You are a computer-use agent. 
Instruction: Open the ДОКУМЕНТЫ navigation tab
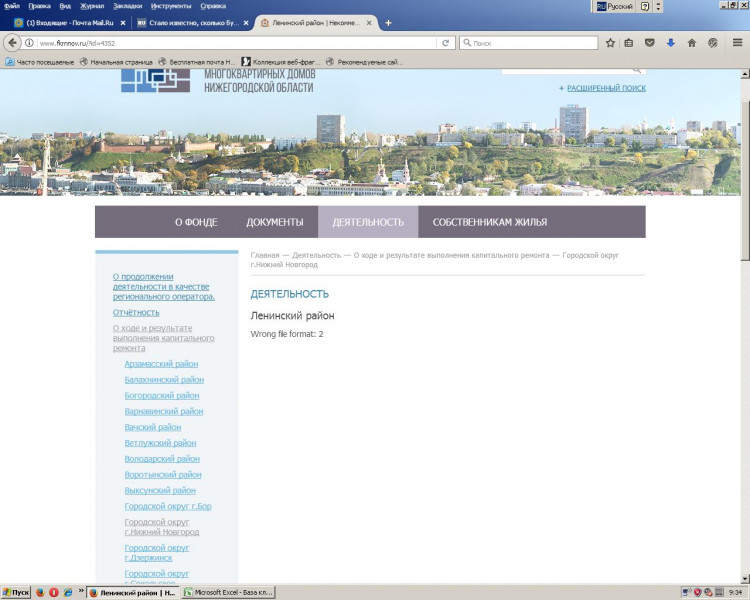pos(274,222)
